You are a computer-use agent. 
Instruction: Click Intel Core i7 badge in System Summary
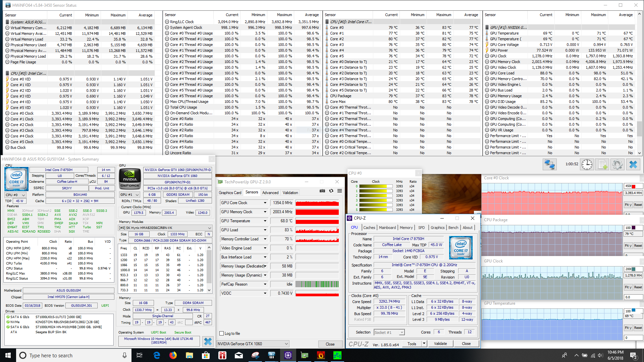coord(16,179)
